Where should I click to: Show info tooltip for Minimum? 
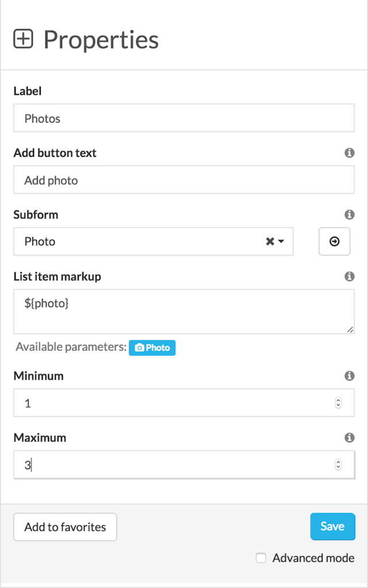(x=349, y=376)
